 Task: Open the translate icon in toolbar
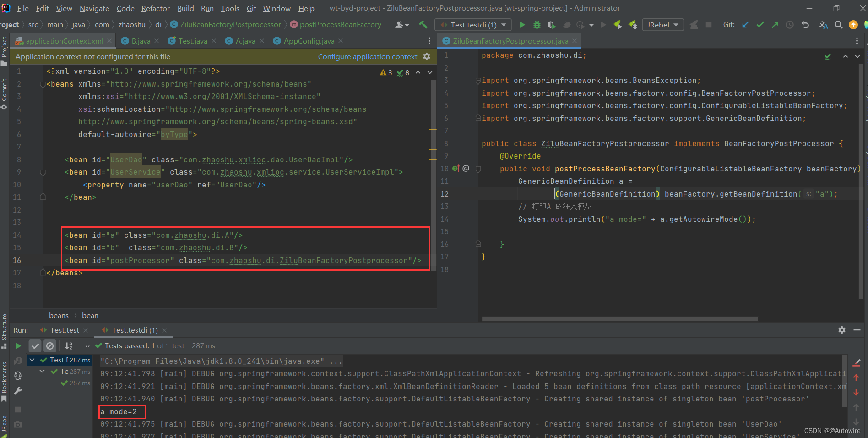click(x=823, y=25)
